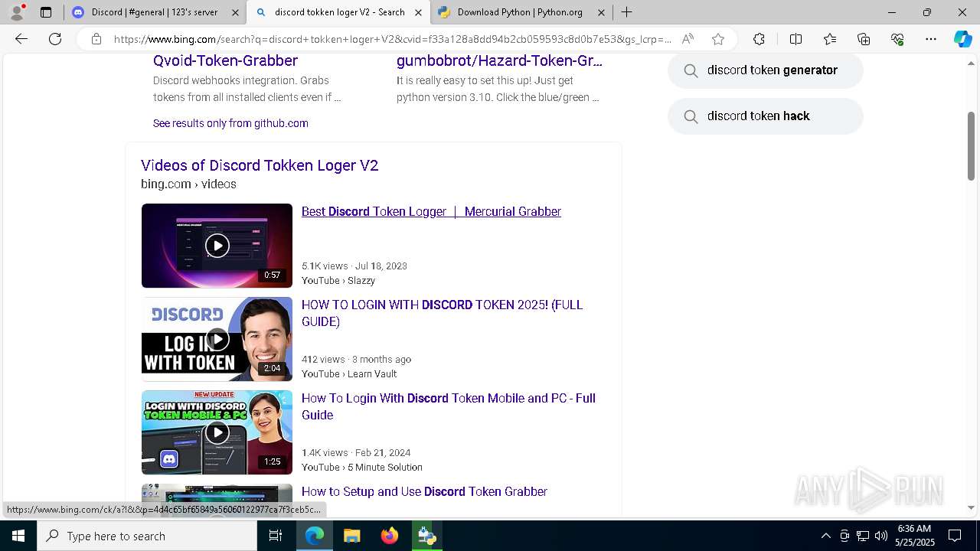Show hidden system tray icons
980x551 pixels.
coord(825,536)
